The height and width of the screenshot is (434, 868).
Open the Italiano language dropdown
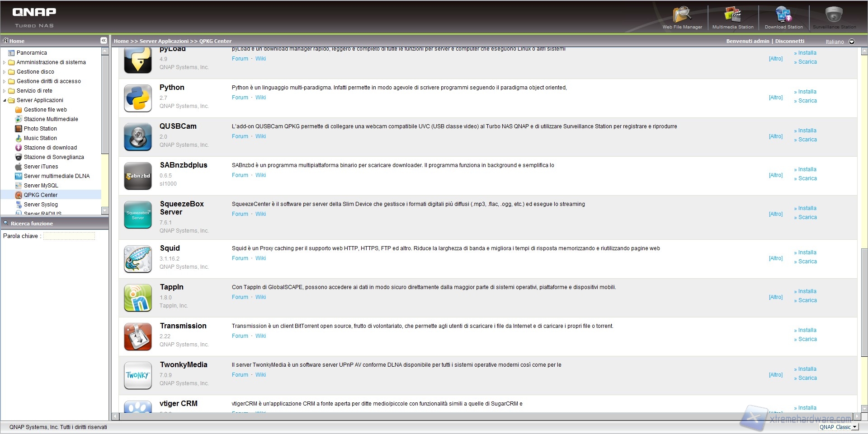[852, 42]
